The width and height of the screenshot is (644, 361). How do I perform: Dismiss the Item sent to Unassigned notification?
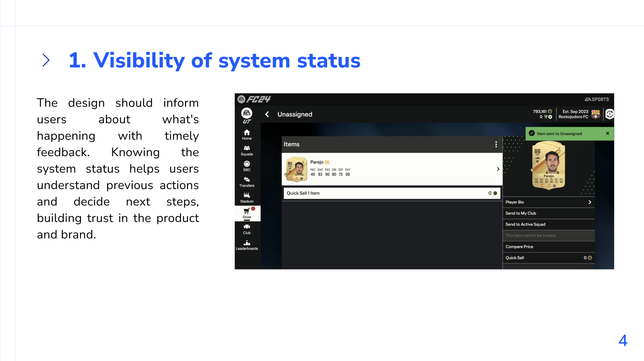[607, 133]
